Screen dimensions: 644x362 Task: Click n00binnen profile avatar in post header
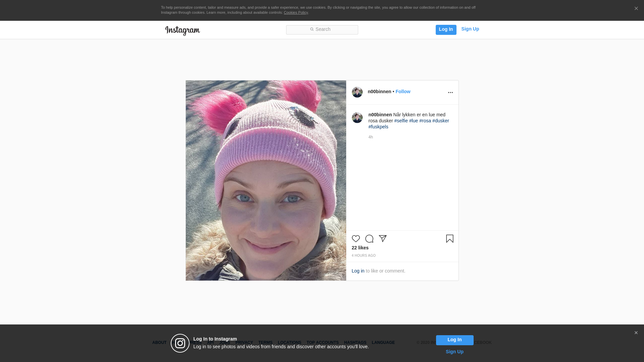(x=357, y=92)
